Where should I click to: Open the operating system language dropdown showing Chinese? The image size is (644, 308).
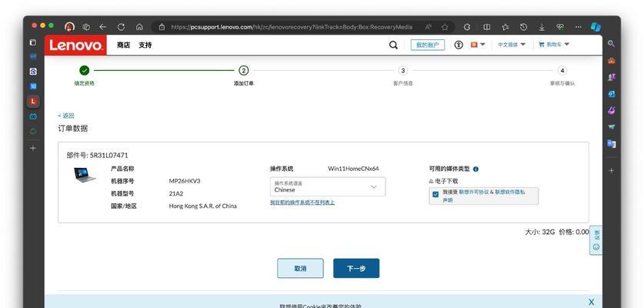328,186
